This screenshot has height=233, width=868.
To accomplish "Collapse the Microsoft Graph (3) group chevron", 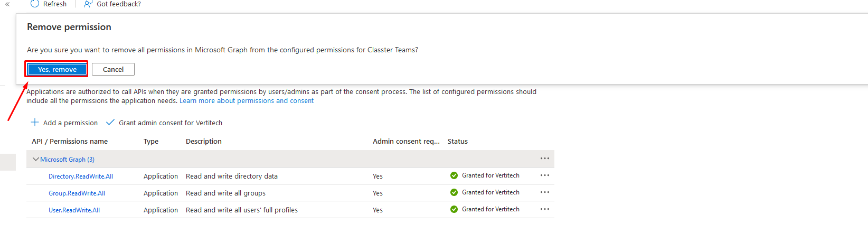I will tap(36, 159).
